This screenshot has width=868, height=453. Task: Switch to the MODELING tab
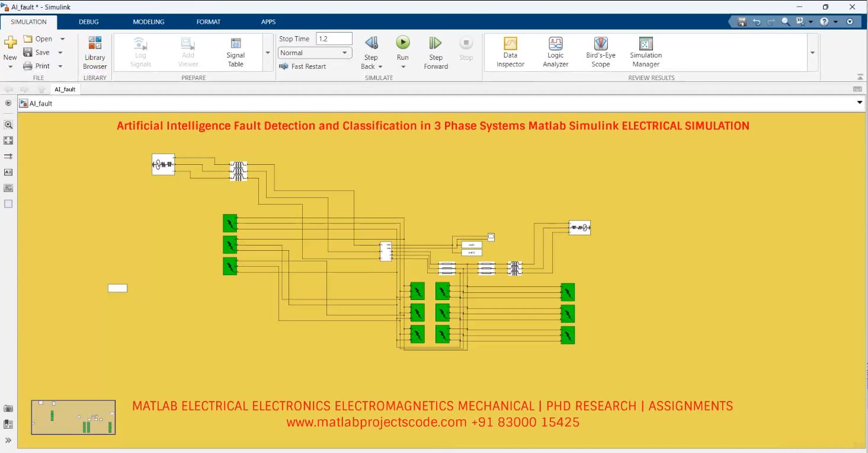coord(148,21)
